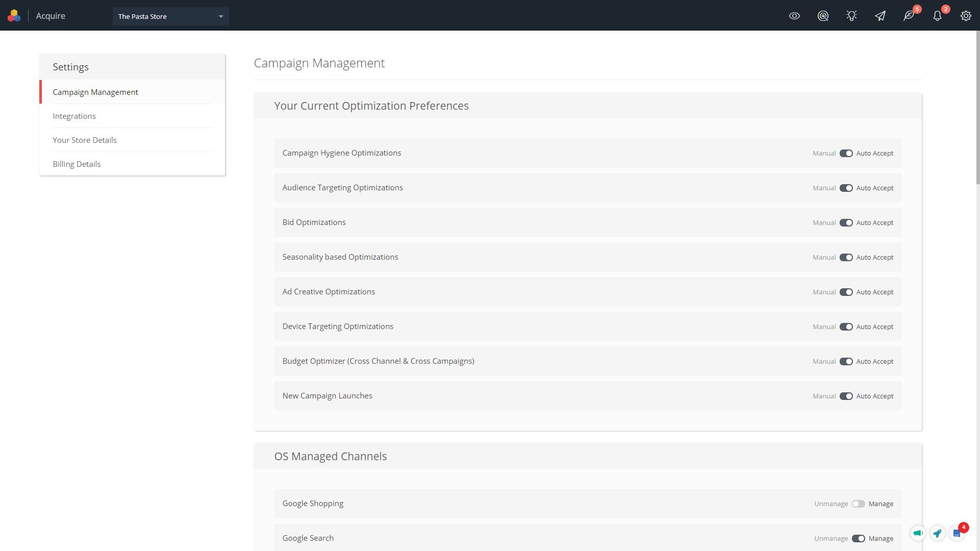This screenshot has width=980, height=551.
Task: Open the settings gear icon
Action: 966,16
